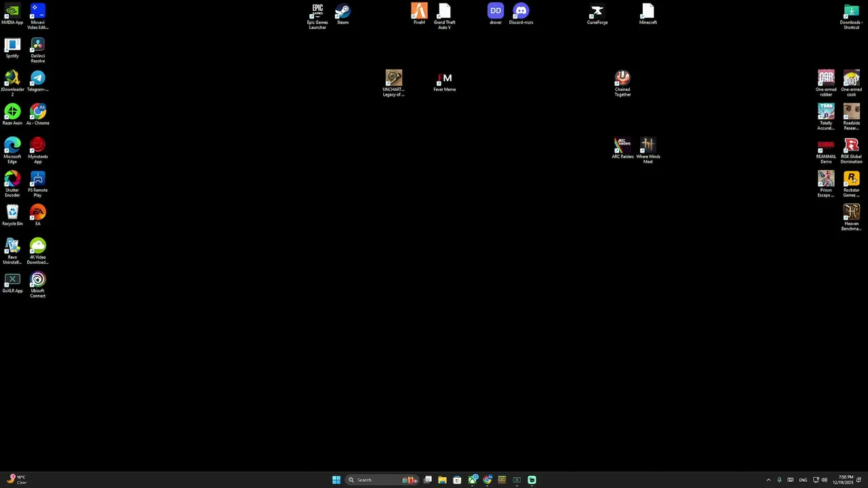This screenshot has width=868, height=488.
Task: Select the REANIMAL Demo shortcut
Action: (826, 150)
